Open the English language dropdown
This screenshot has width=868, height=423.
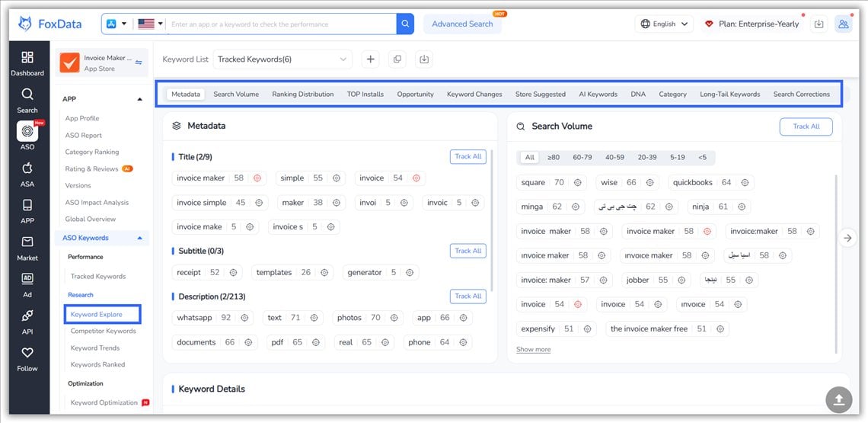coord(664,24)
